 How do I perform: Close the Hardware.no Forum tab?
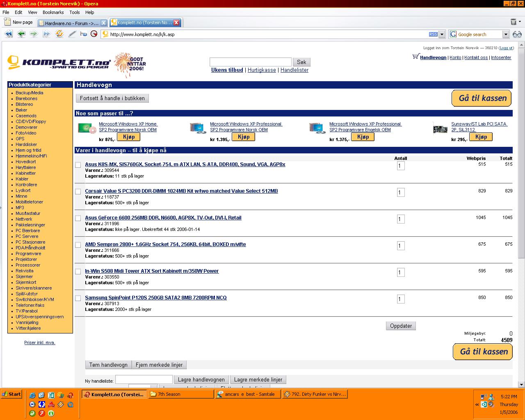104,23
